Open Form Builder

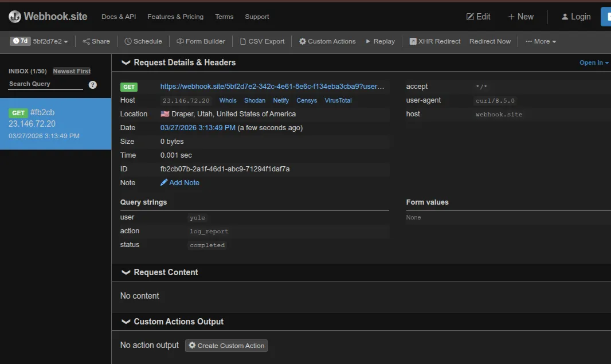(x=201, y=41)
